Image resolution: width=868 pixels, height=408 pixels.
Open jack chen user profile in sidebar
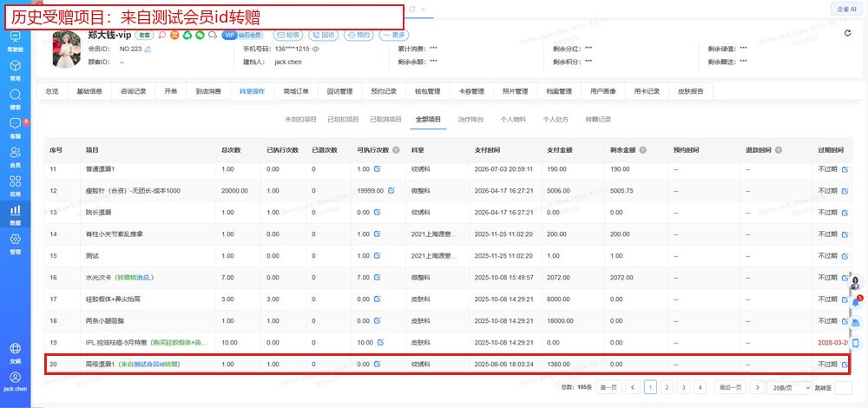(16, 381)
